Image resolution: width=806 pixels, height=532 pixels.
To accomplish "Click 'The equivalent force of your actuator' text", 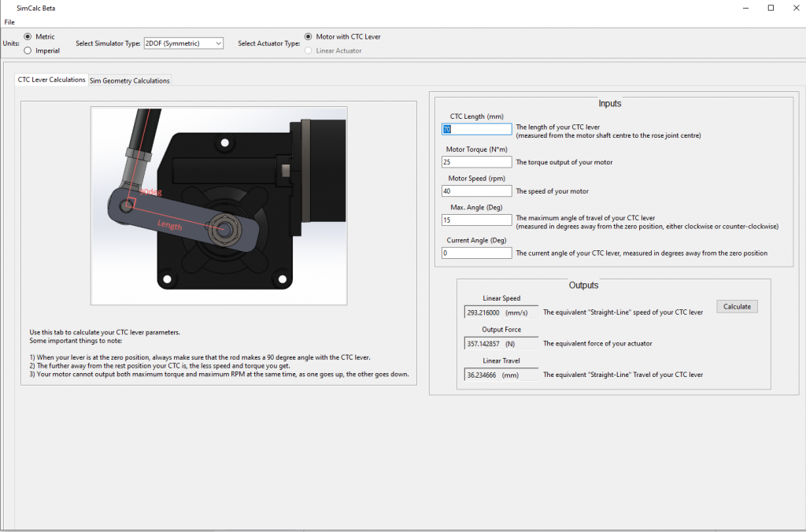I will pos(597,343).
